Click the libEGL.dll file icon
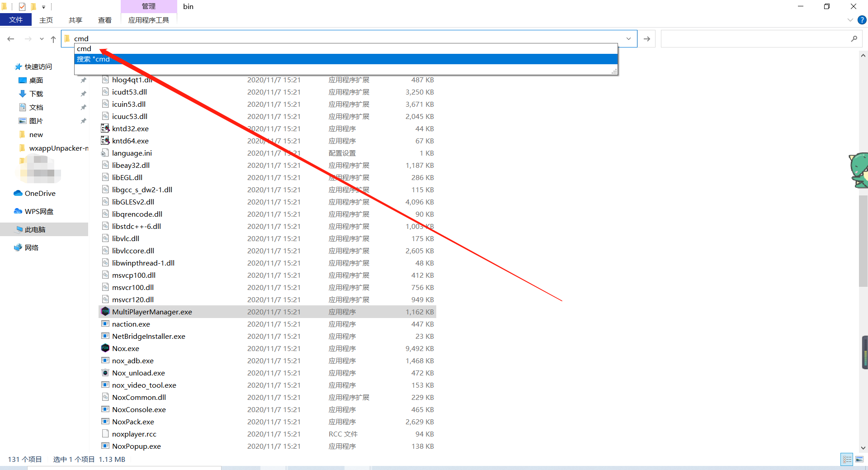The height and width of the screenshot is (470, 868). point(105,177)
